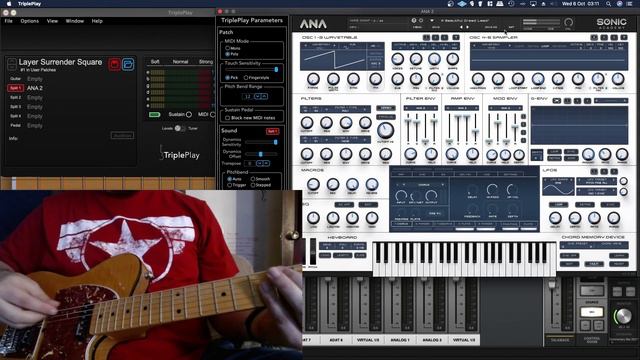Click the Layer Surrender Square patch name
640x360 pixels.
click(60, 62)
